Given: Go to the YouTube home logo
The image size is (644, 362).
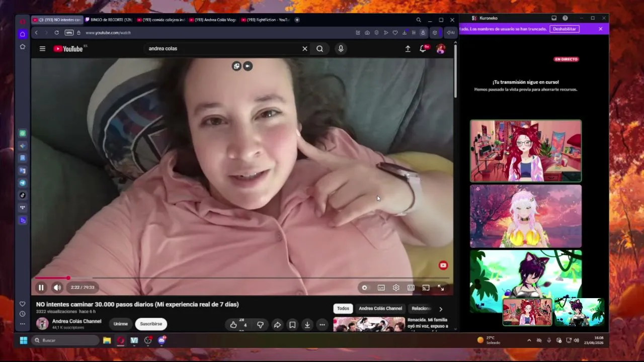Looking at the screenshot, I should click(x=68, y=49).
